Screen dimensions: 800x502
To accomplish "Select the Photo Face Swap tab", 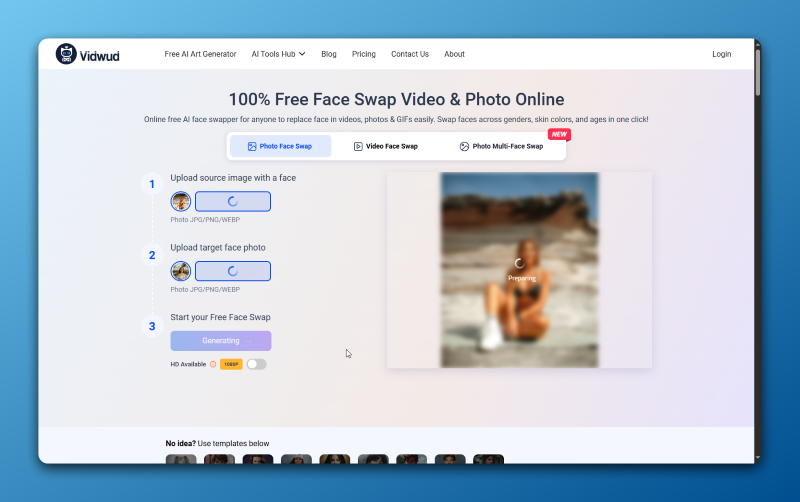I will point(281,146).
